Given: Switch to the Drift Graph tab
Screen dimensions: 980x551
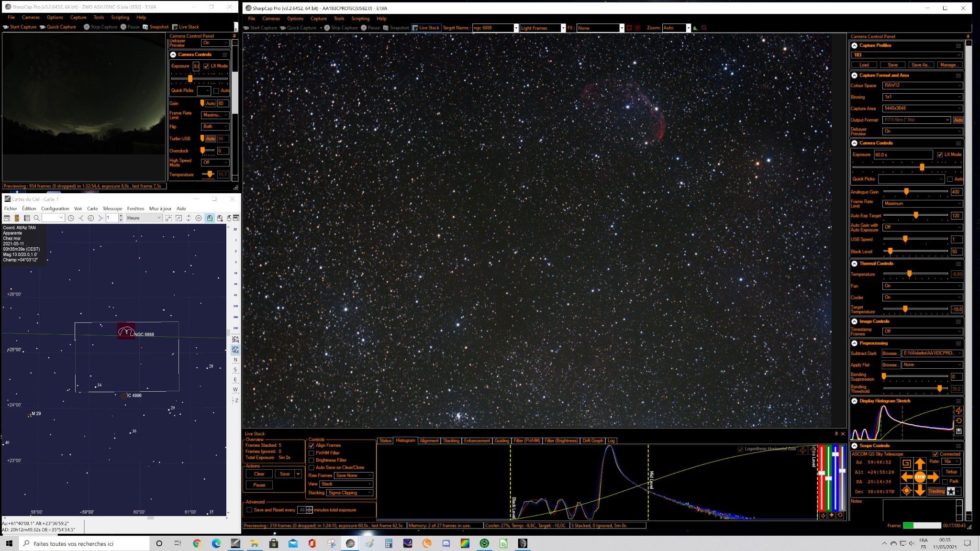Looking at the screenshot, I should tap(592, 441).
